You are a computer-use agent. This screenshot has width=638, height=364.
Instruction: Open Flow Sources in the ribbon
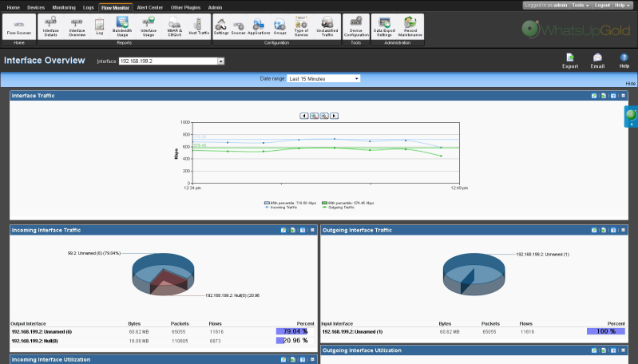19,27
